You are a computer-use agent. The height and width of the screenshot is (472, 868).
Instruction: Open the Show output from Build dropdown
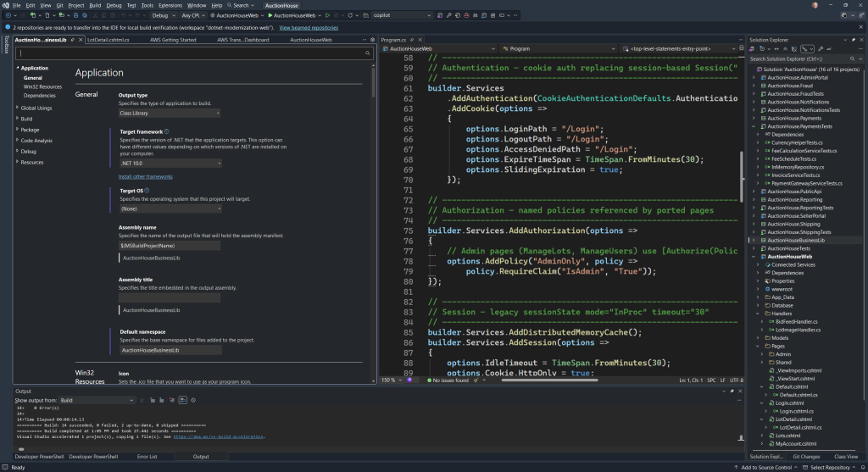pos(97,400)
